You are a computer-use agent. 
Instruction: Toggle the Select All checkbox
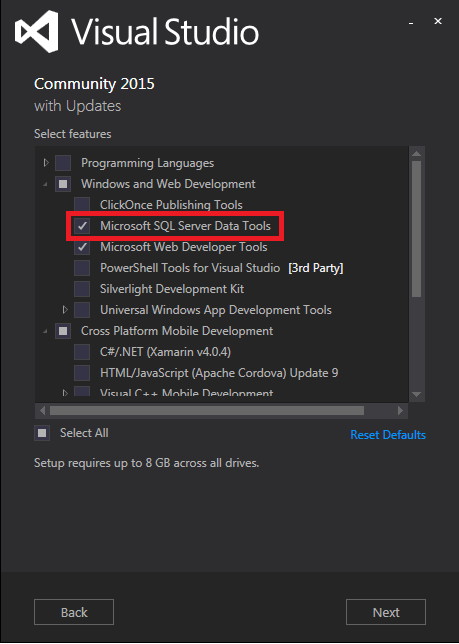(42, 433)
